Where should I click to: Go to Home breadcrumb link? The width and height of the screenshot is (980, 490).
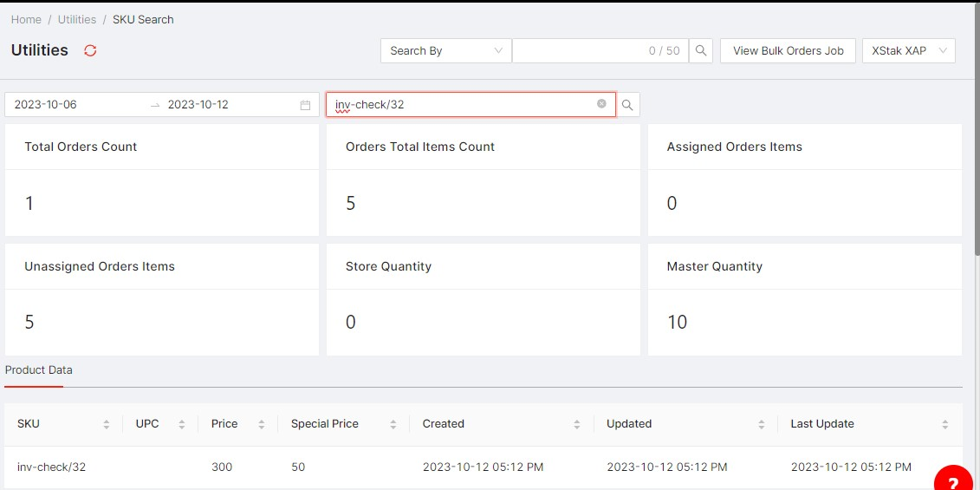pos(26,19)
